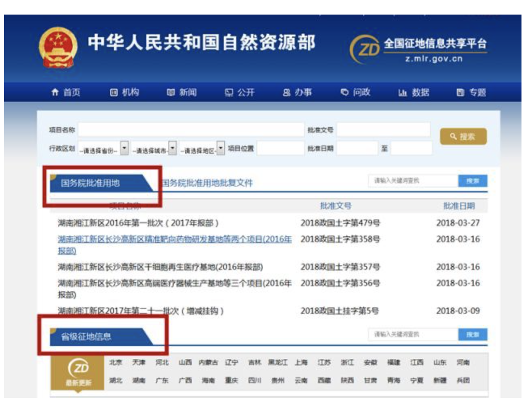The image size is (532, 410).
Task: Go to 首页 home in navigation
Action: coord(66,93)
